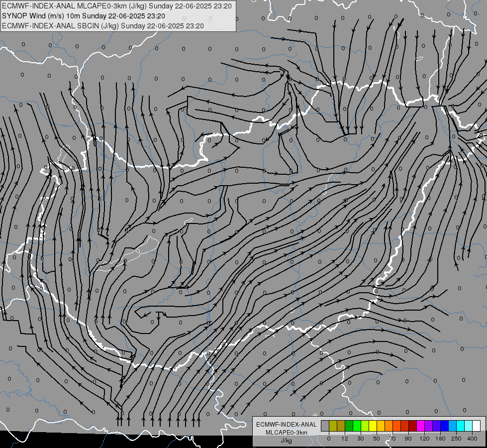Pick the bright green legend swatch
The height and width of the screenshot is (448, 487).
pyautogui.click(x=357, y=426)
